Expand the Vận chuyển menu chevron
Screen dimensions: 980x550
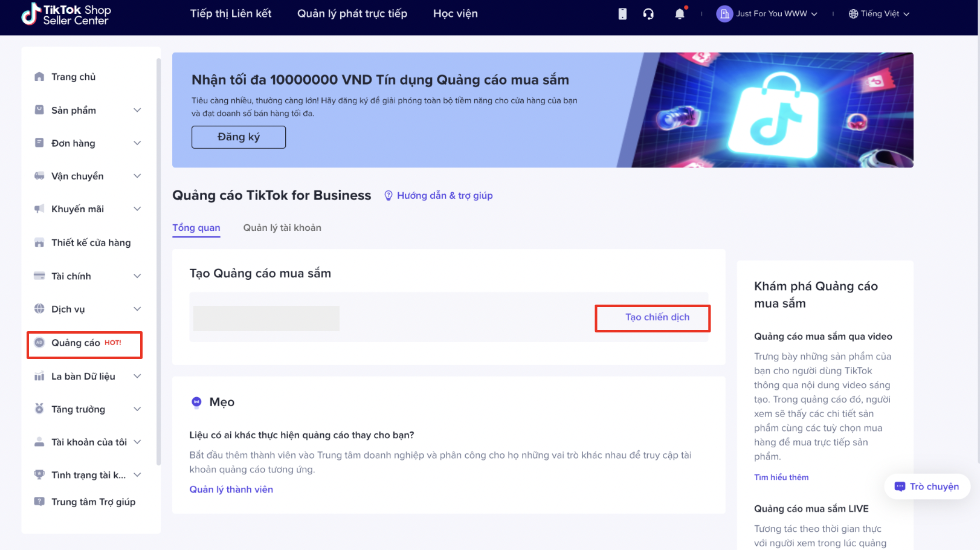[x=137, y=176]
